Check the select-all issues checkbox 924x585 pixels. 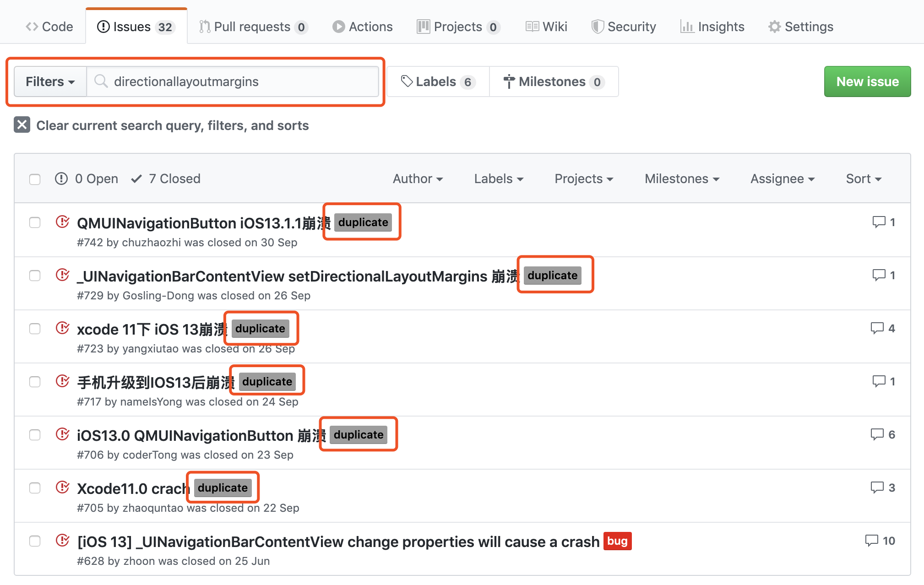(x=35, y=179)
